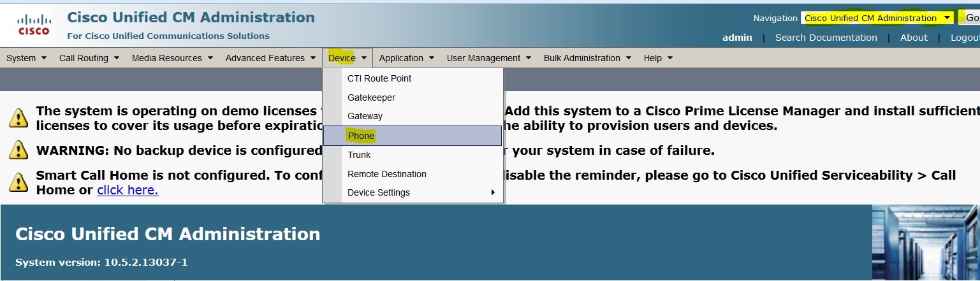Click the warning icon beside backup device message
This screenshot has width=980, height=281.
(18, 150)
